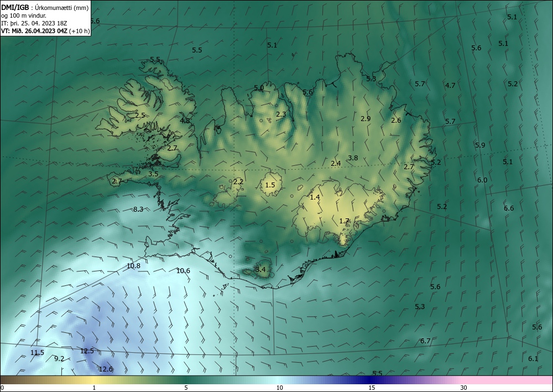
Task: Click the 10.6 value near the south coast
Action: tap(183, 271)
